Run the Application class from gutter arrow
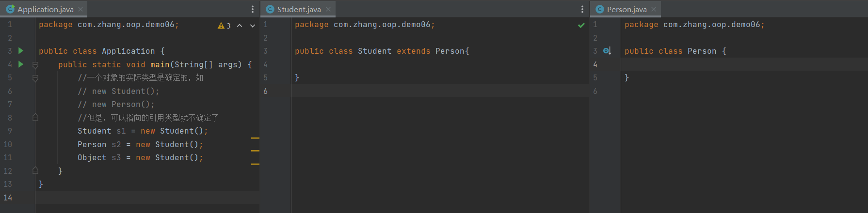This screenshot has height=213, width=868. [21, 51]
